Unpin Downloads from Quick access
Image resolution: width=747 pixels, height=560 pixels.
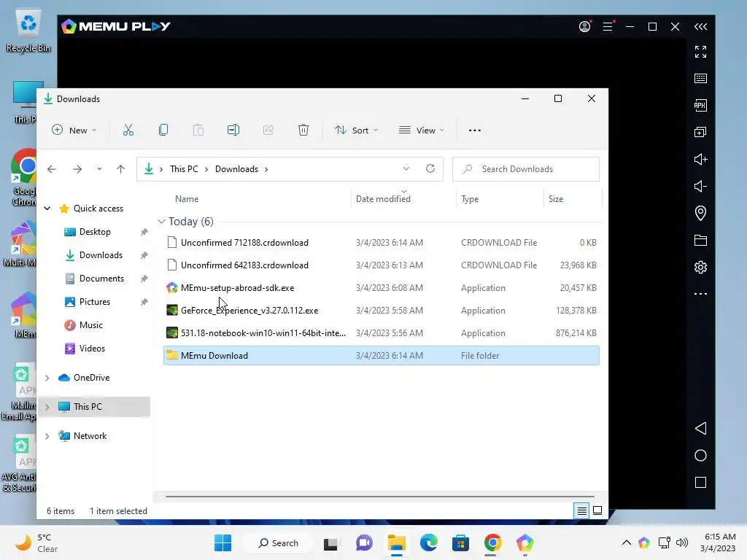(x=144, y=255)
